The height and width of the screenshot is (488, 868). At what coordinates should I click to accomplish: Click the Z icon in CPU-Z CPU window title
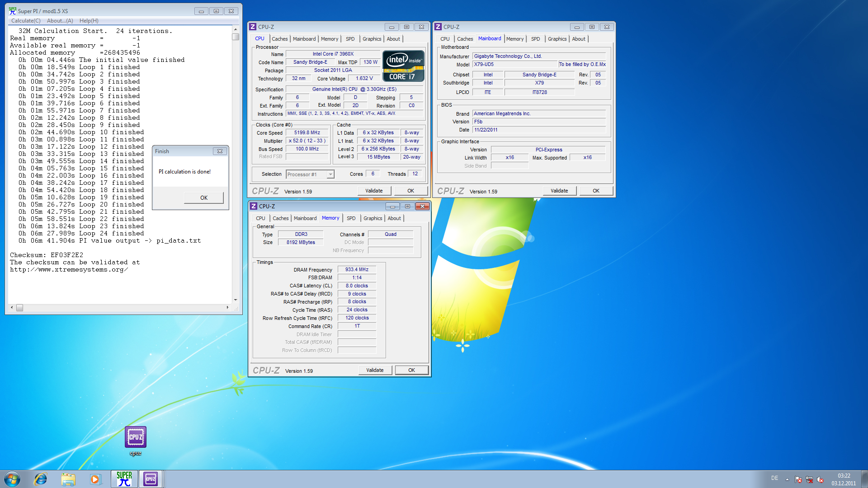[253, 27]
